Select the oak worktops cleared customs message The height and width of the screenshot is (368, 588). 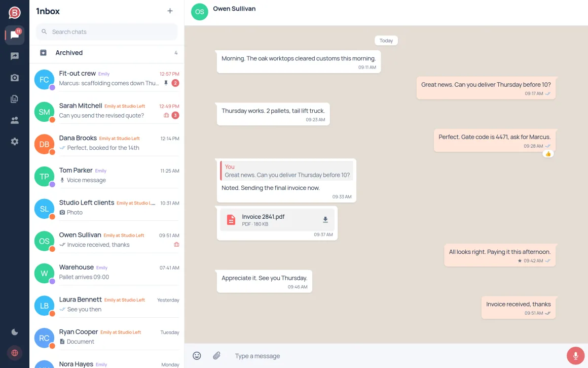(x=299, y=62)
